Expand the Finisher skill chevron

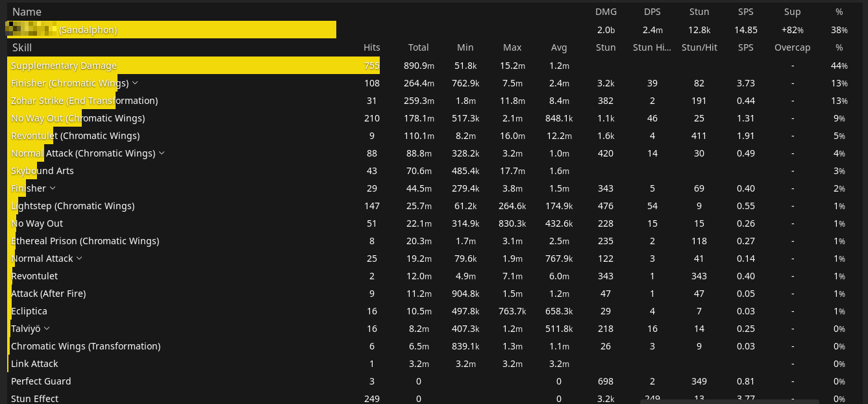click(x=53, y=188)
